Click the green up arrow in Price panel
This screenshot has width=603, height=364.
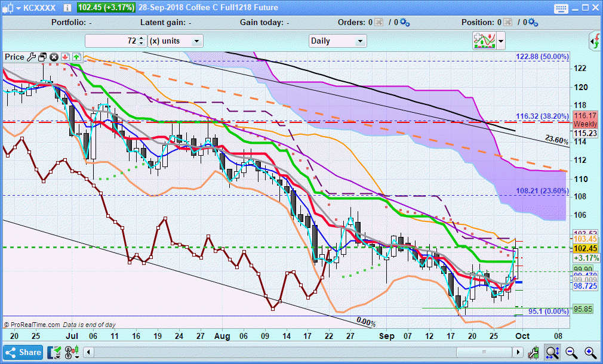76,57
